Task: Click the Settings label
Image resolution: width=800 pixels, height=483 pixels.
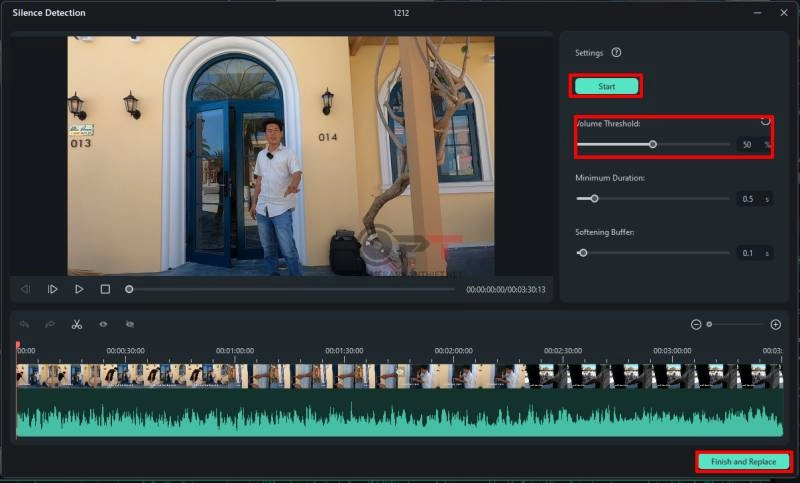Action: pos(589,53)
